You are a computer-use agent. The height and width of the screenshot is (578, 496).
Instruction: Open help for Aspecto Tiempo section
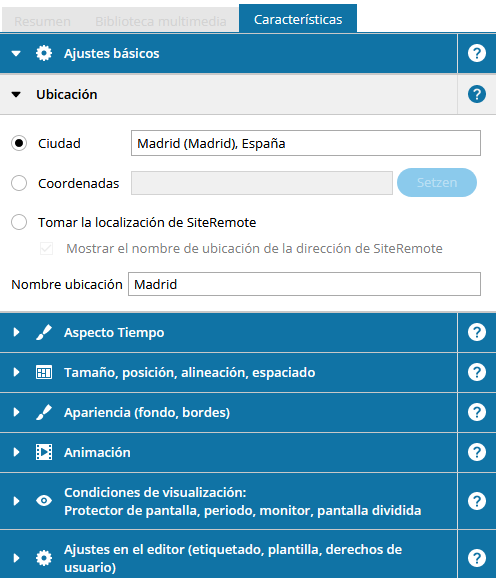point(476,332)
